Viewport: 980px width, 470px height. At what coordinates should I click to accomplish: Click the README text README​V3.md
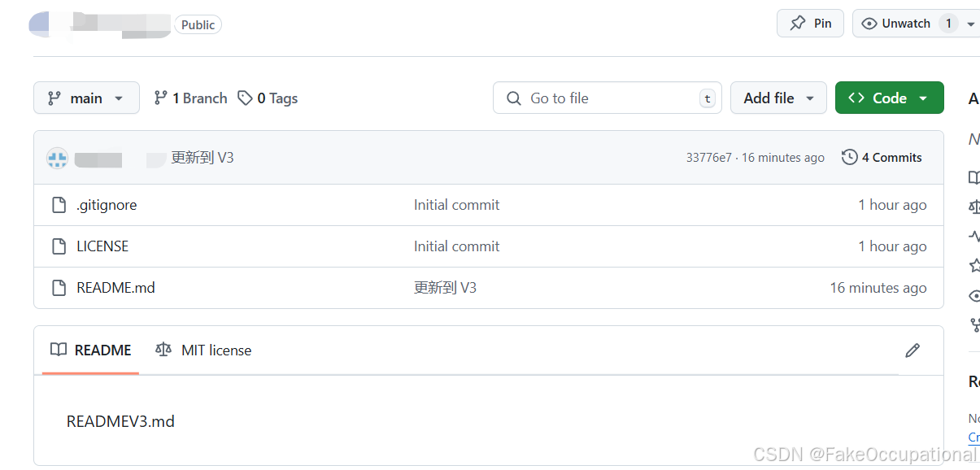(x=120, y=421)
